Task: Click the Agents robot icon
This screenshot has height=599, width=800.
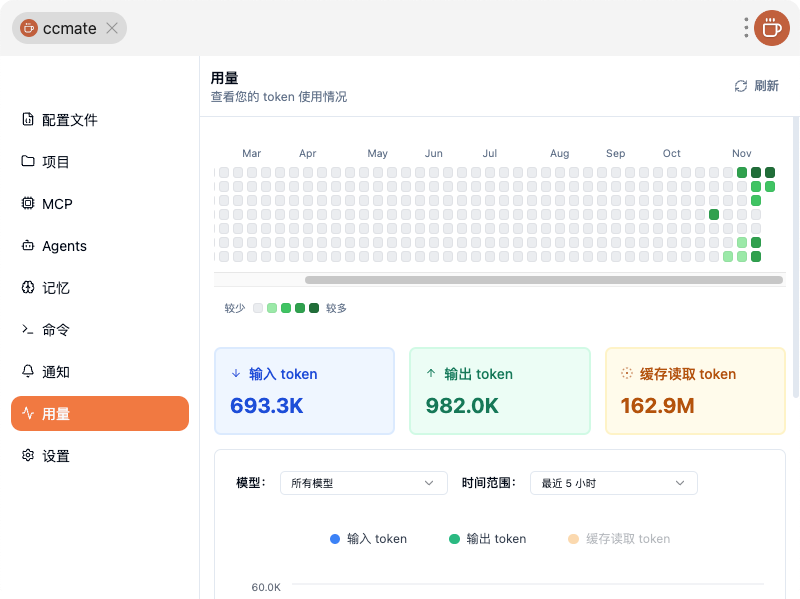Action: point(28,246)
